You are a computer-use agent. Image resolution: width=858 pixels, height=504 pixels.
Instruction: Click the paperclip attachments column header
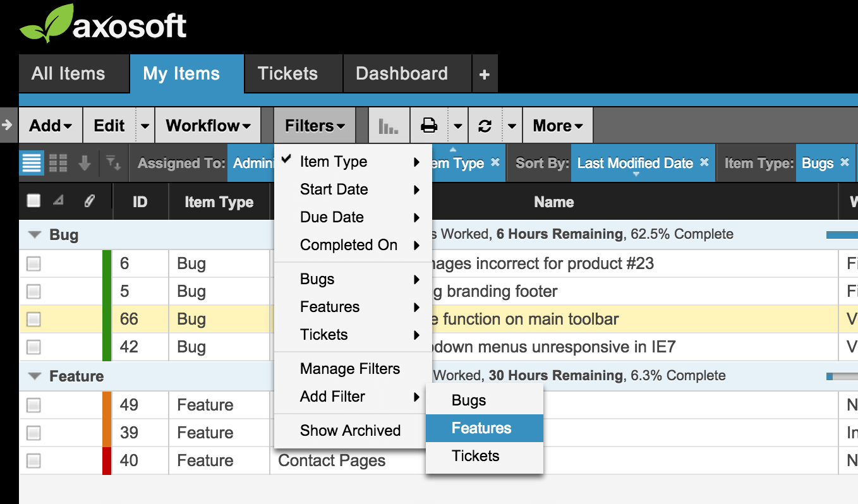pos(89,201)
